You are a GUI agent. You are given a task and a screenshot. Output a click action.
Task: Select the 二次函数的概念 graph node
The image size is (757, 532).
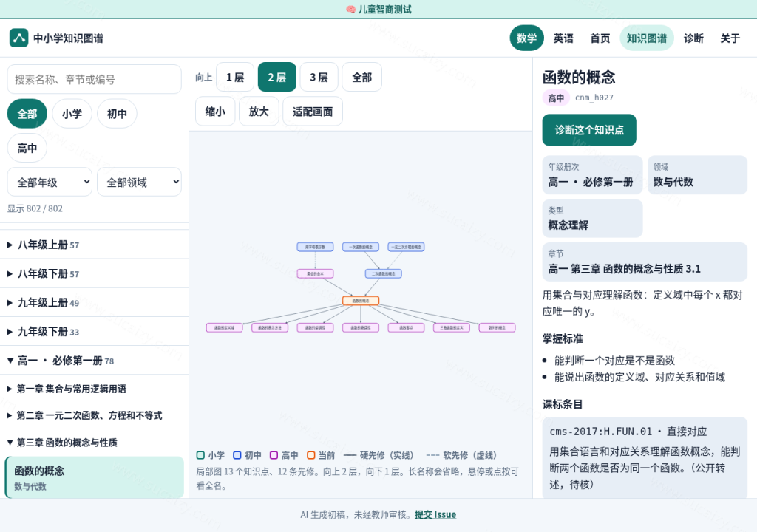(x=384, y=273)
